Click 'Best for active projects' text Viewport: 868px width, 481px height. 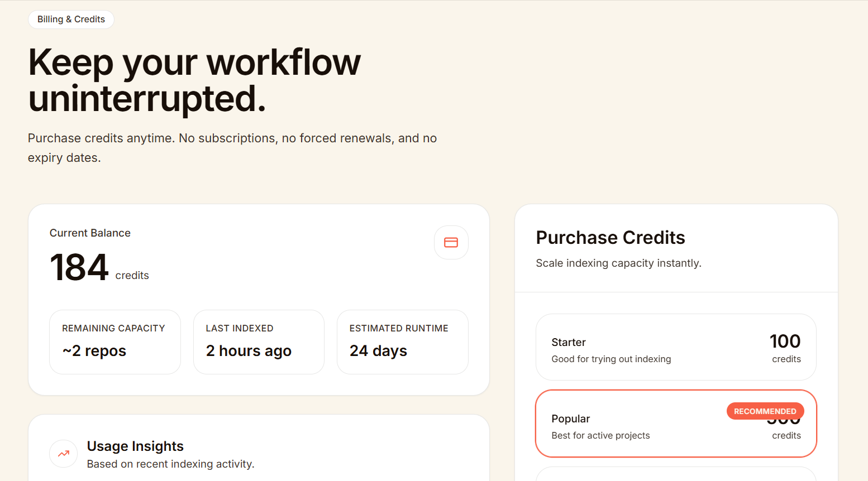[600, 435]
